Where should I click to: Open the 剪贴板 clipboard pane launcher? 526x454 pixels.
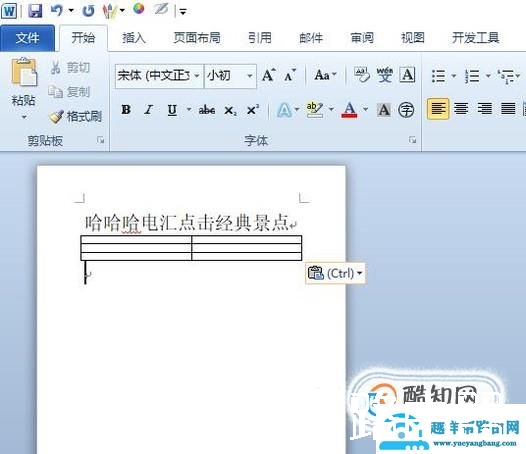tap(101, 140)
